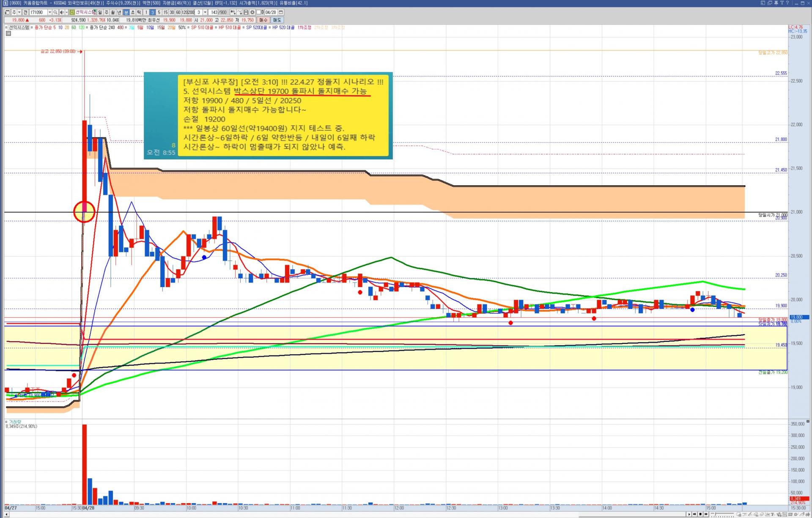
Task: Select the text T drawing tool
Action: [x=772, y=514]
